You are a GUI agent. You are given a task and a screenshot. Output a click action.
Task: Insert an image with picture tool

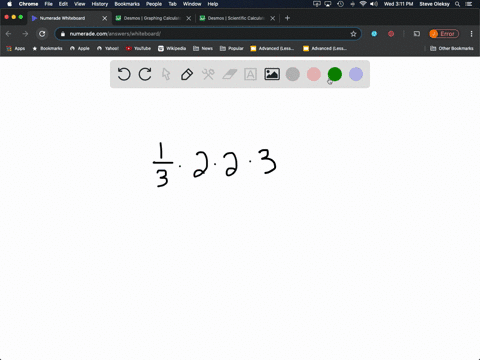tap(272, 74)
